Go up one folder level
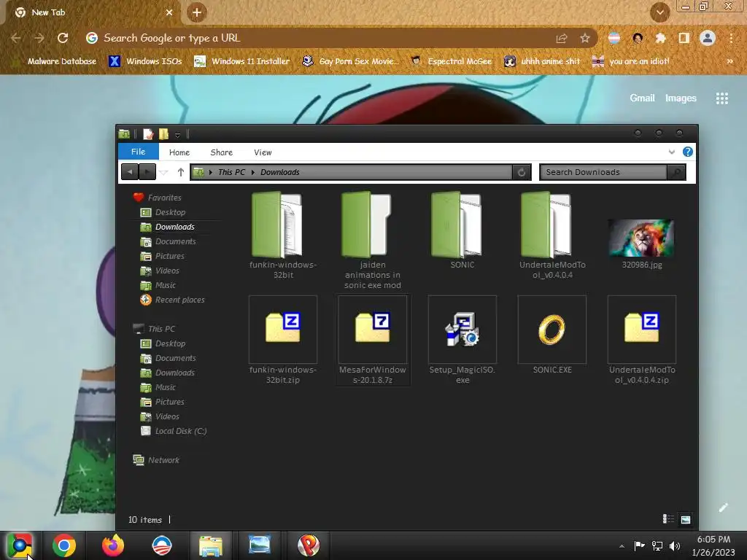 point(181,172)
